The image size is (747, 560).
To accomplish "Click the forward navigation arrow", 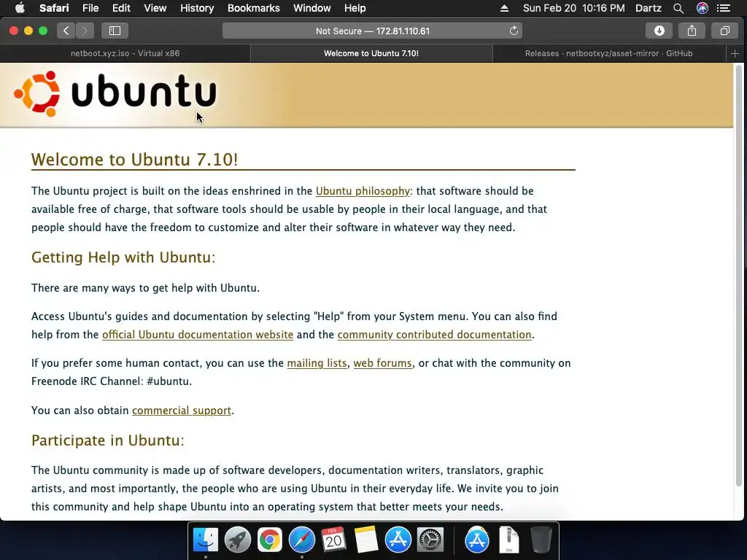I will [85, 31].
